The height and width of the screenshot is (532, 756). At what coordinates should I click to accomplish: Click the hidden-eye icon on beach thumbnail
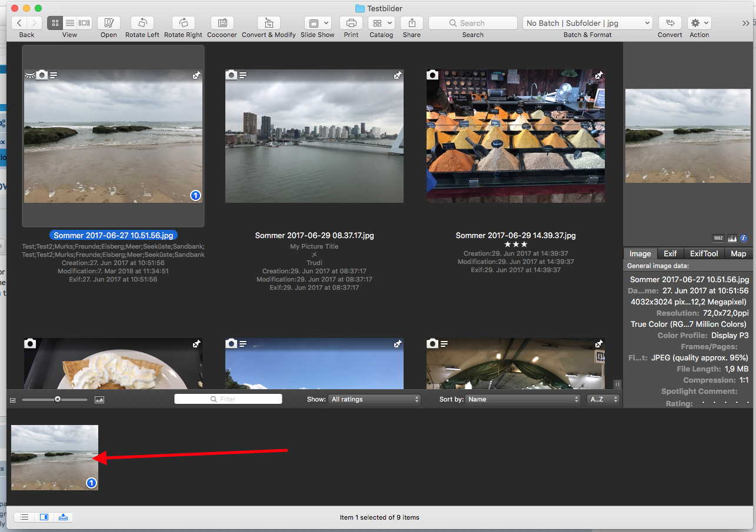coord(30,75)
